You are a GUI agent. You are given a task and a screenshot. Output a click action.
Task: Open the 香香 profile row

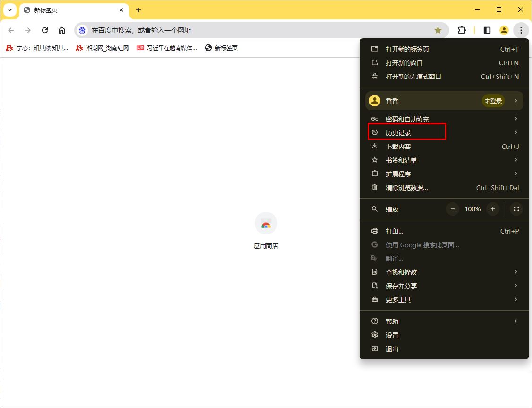click(444, 101)
